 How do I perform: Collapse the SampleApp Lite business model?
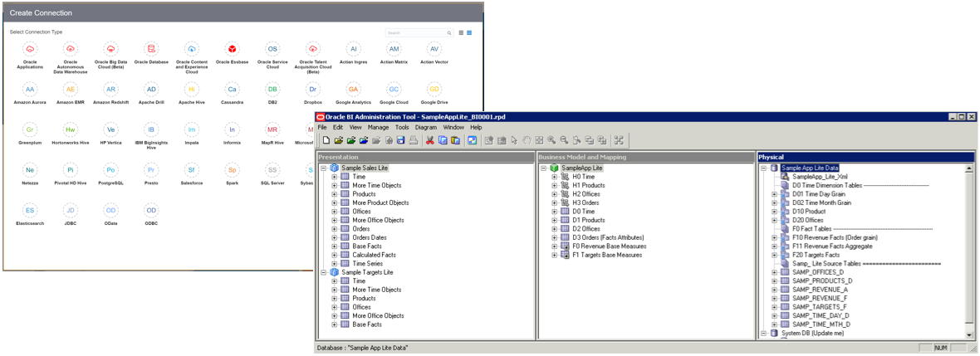tap(544, 168)
